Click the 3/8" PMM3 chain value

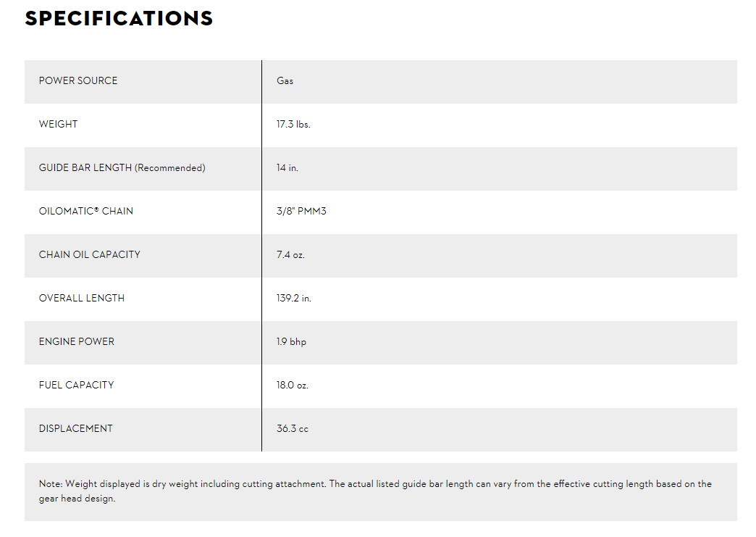(x=301, y=212)
